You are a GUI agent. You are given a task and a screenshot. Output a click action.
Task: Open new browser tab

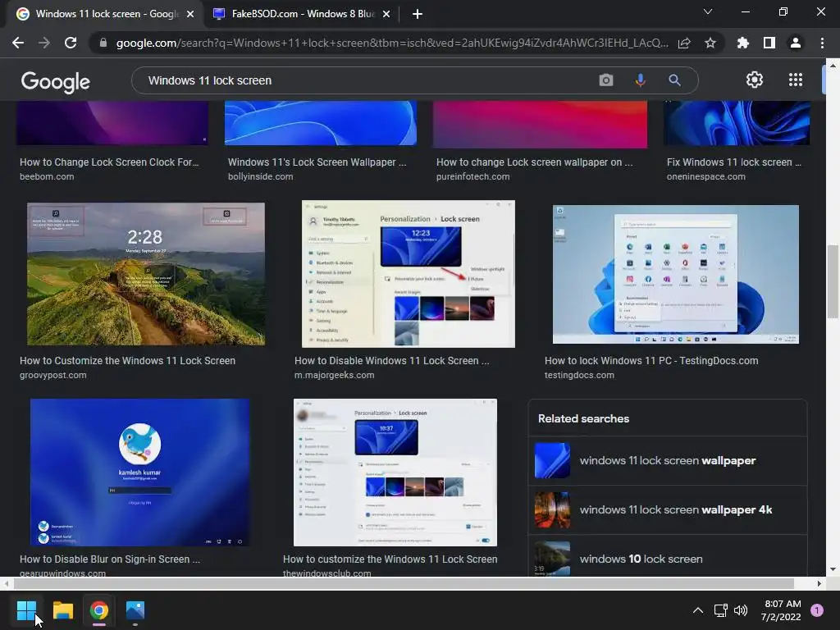point(418,14)
